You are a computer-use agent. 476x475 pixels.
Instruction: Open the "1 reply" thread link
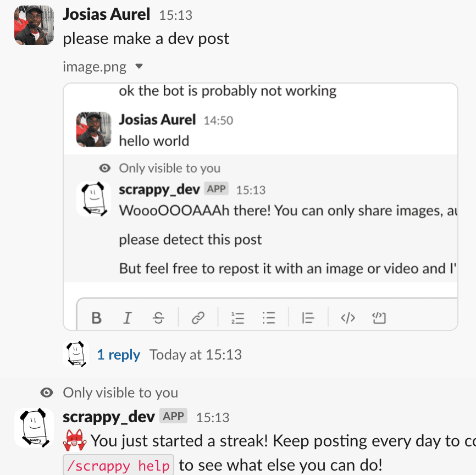[118, 355]
